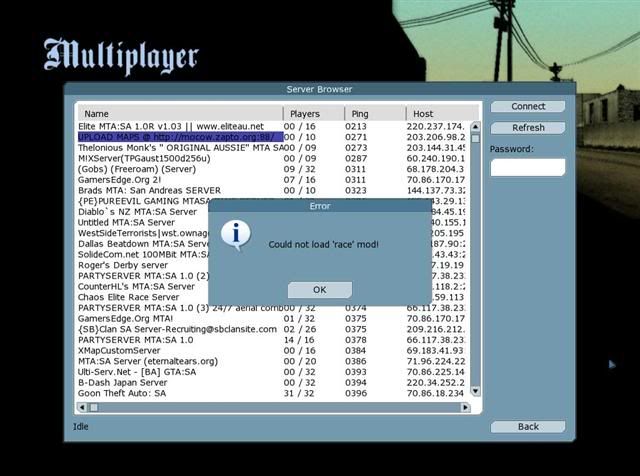Image resolution: width=640 pixels, height=476 pixels.
Task: Select the Elite MTA:SA 1.0R v1.03 server
Action: (x=170, y=126)
